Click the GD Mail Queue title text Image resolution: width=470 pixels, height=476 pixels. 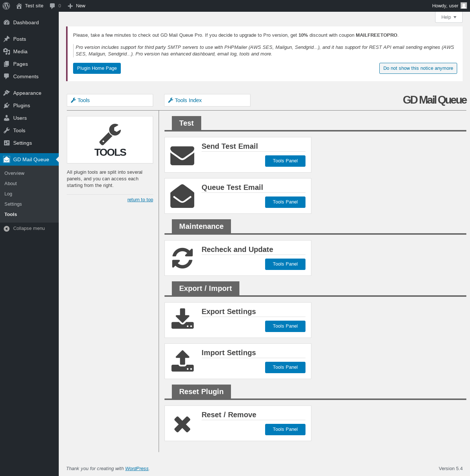point(435,100)
